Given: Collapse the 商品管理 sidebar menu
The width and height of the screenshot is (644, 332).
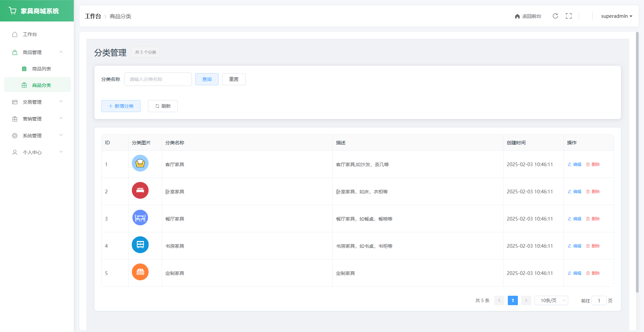Looking at the screenshot, I should pyautogui.click(x=37, y=52).
